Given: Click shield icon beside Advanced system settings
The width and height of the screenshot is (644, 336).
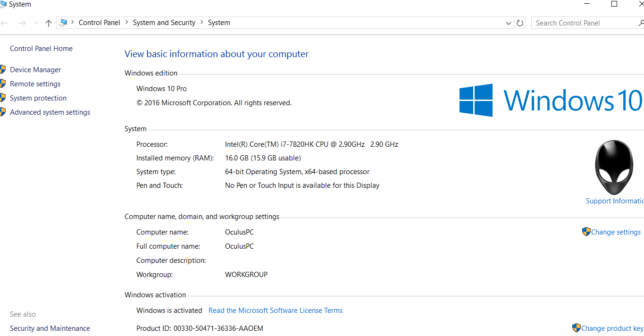Looking at the screenshot, I should [3, 112].
